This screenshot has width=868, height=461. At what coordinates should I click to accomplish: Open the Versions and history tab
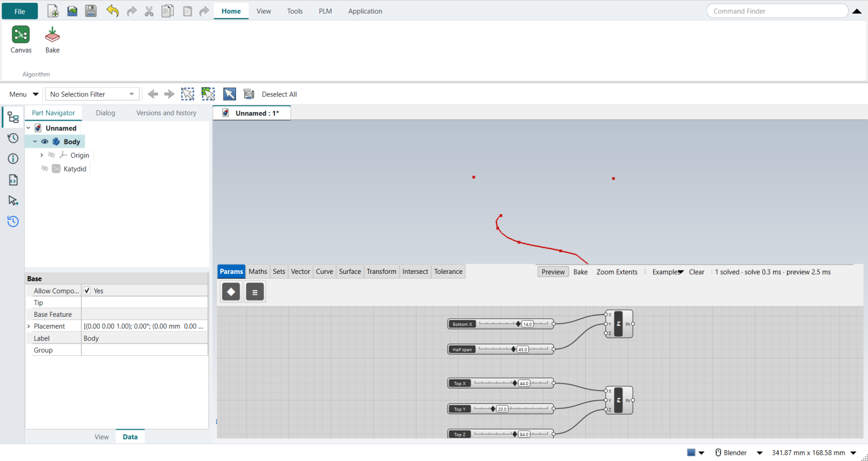coord(166,113)
